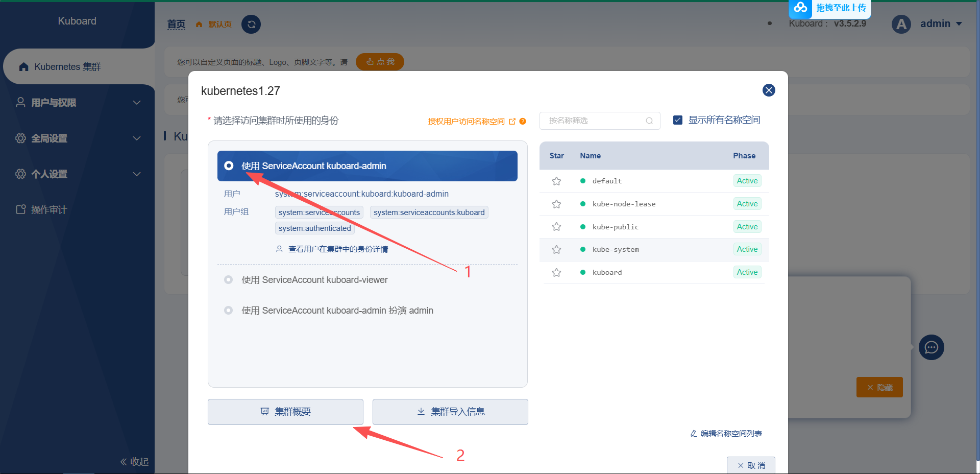Click the 用户与权限 user icon

coord(20,102)
